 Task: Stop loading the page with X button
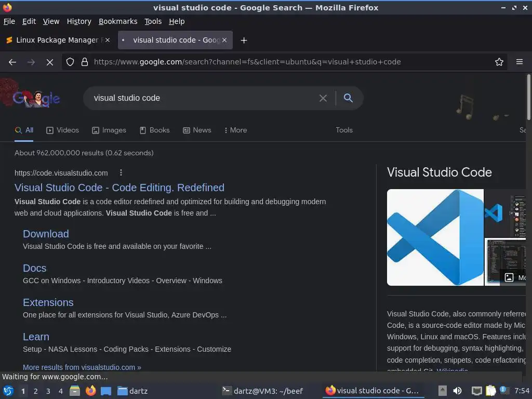click(x=50, y=62)
